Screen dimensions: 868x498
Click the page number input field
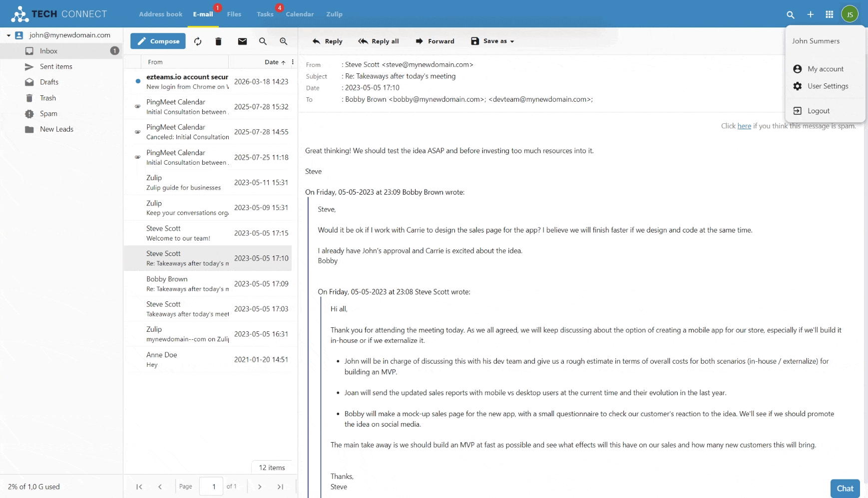point(211,487)
